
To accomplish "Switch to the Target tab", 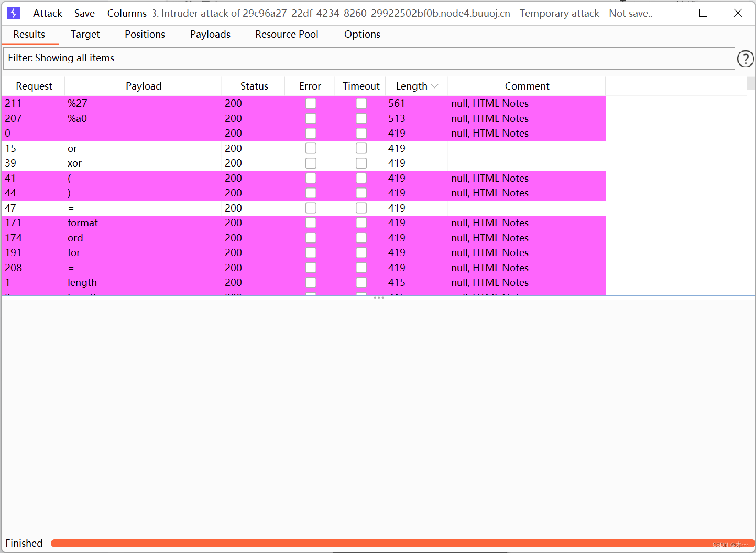I will tap(85, 34).
